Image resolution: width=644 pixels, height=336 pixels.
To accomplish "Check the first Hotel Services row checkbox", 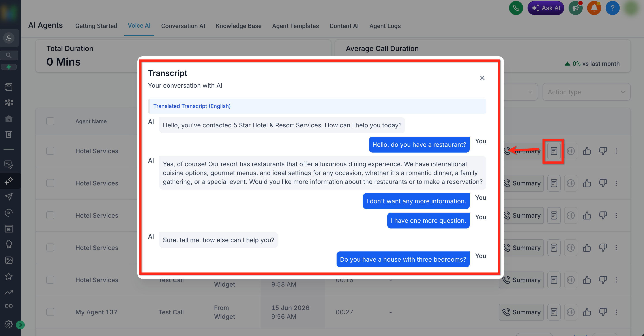I will tap(50, 151).
